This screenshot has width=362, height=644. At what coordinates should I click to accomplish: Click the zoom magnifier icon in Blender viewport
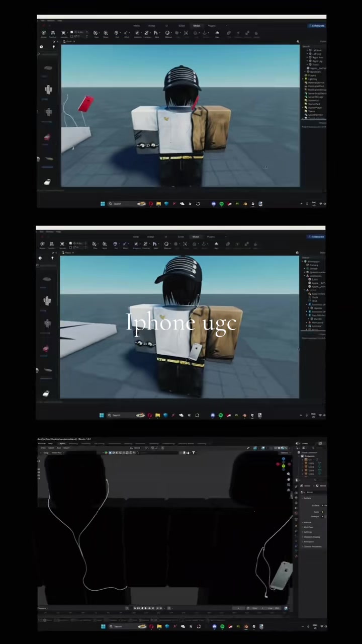click(x=289, y=474)
